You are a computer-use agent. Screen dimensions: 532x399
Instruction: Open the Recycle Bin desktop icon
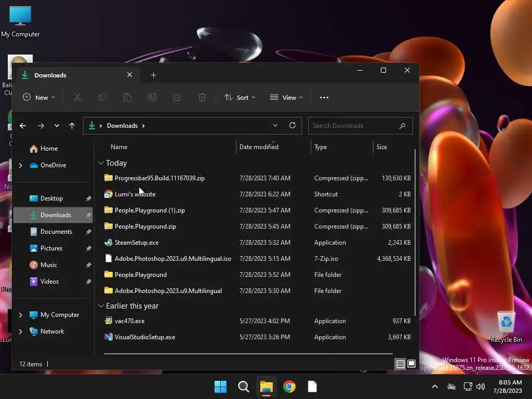[506, 327]
